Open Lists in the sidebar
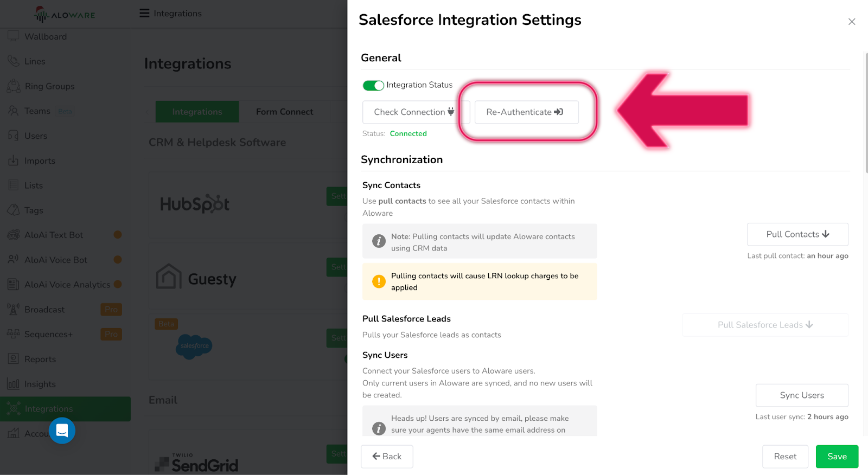Image resolution: width=868 pixels, height=475 pixels. 34,185
